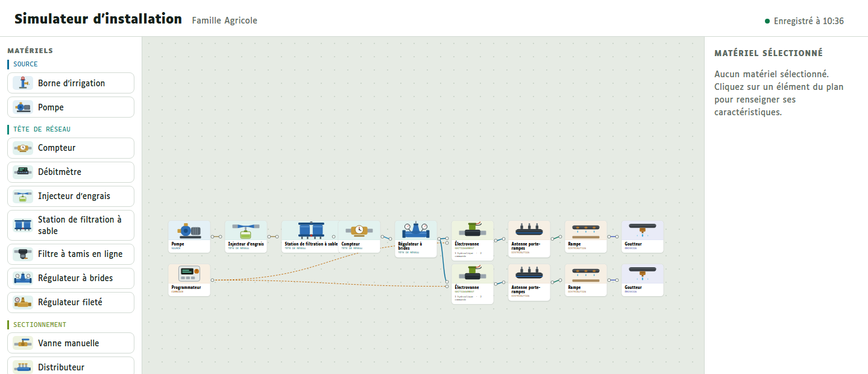Click the Programmateur node's output port
Image resolution: width=868 pixels, height=374 pixels.
click(212, 280)
